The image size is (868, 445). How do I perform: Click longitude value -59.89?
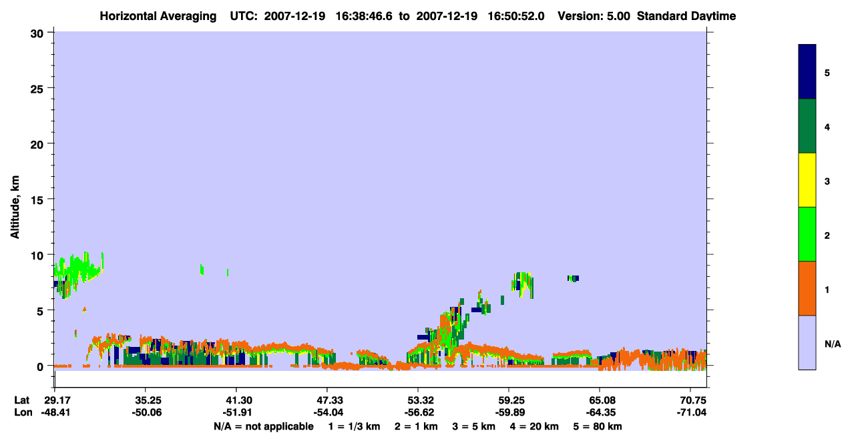click(509, 412)
